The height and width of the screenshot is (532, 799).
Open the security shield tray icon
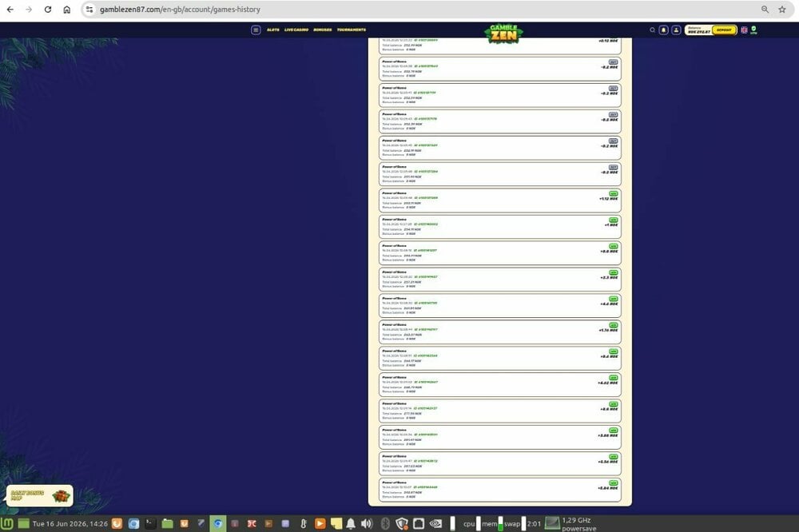click(402, 523)
